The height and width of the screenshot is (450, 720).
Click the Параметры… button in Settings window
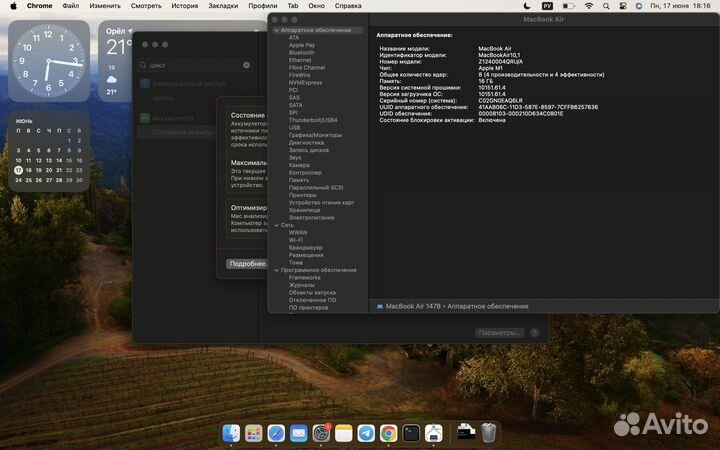tap(499, 333)
